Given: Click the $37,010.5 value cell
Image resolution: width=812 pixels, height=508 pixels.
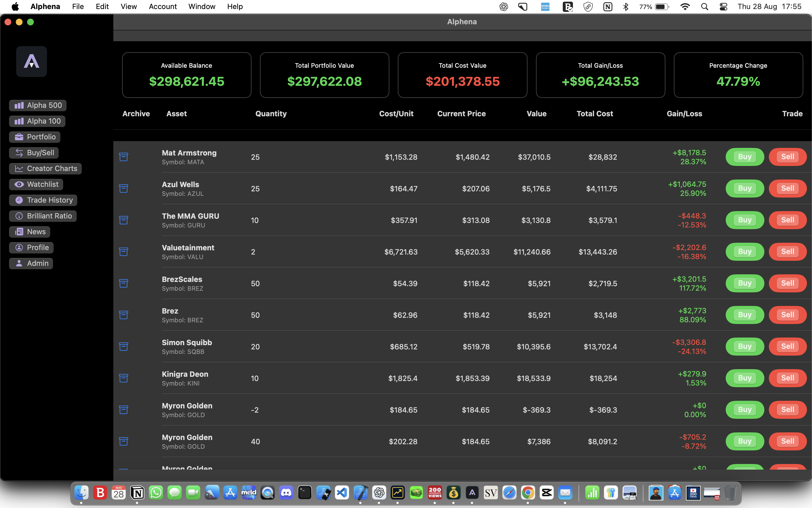Looking at the screenshot, I should coord(534,157).
